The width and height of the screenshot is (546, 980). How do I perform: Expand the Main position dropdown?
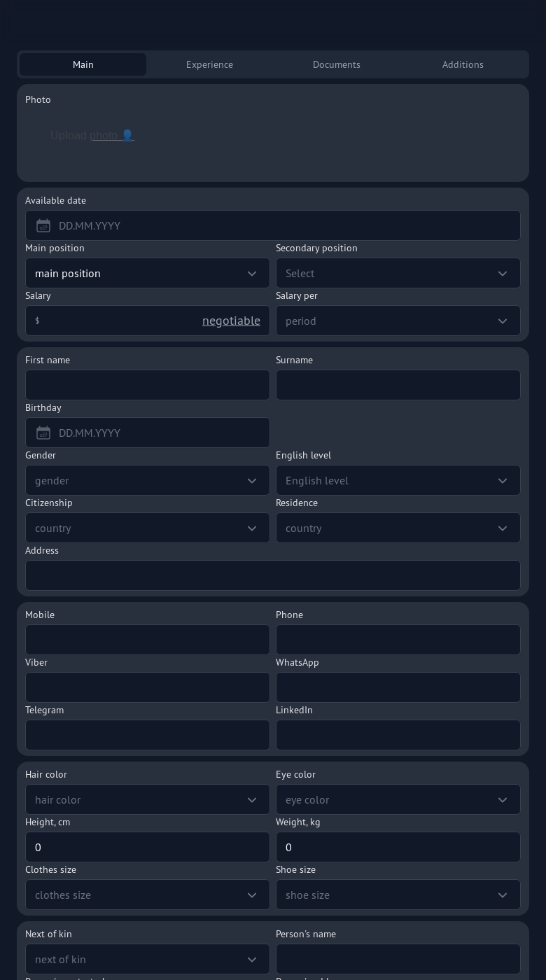(x=147, y=273)
